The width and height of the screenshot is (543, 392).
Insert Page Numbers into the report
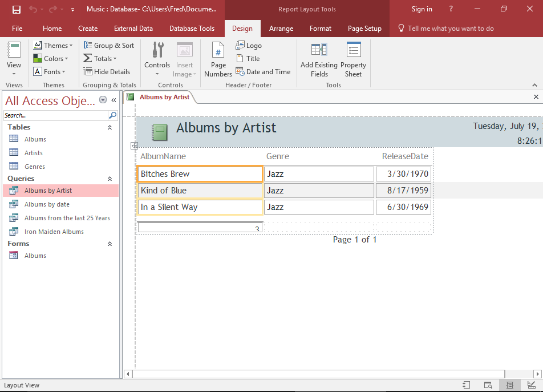click(217, 59)
